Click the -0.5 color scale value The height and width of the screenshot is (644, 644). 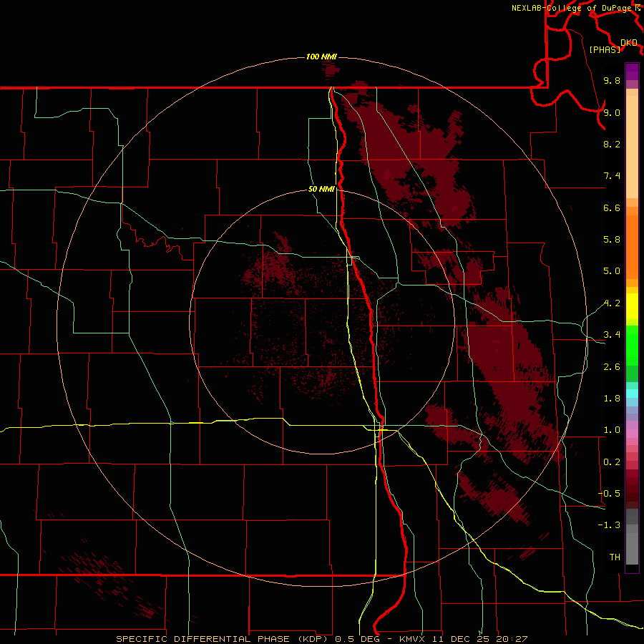[609, 494]
